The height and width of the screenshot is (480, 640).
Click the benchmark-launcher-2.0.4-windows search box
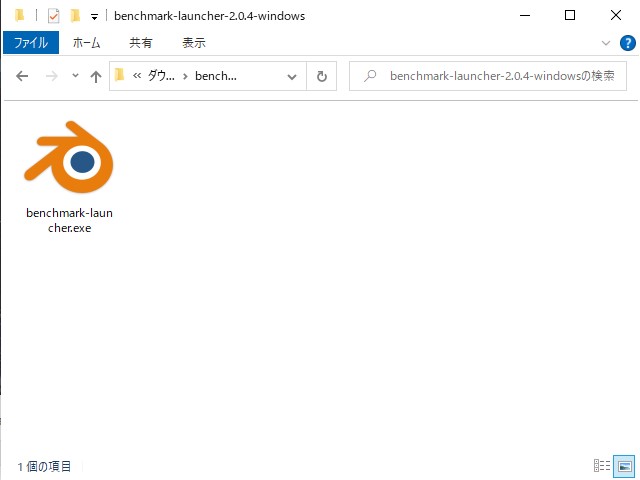pos(488,76)
